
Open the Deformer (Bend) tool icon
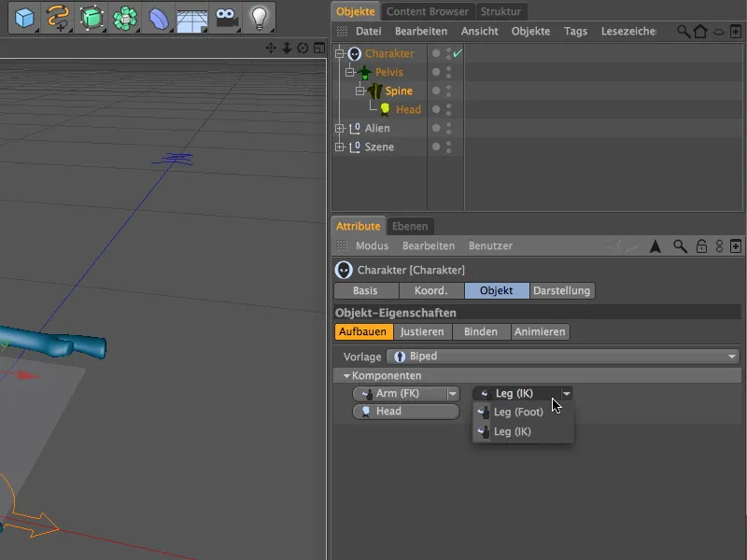pos(157,16)
